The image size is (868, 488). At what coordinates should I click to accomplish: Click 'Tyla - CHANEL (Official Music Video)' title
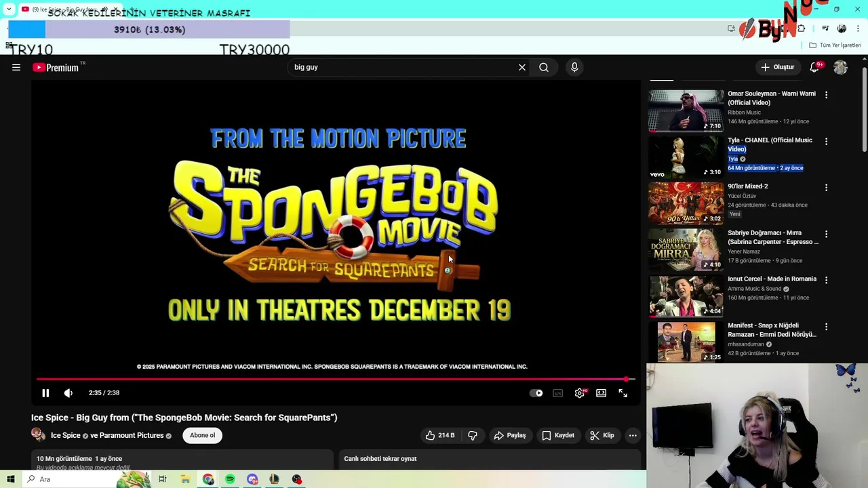(770, 144)
